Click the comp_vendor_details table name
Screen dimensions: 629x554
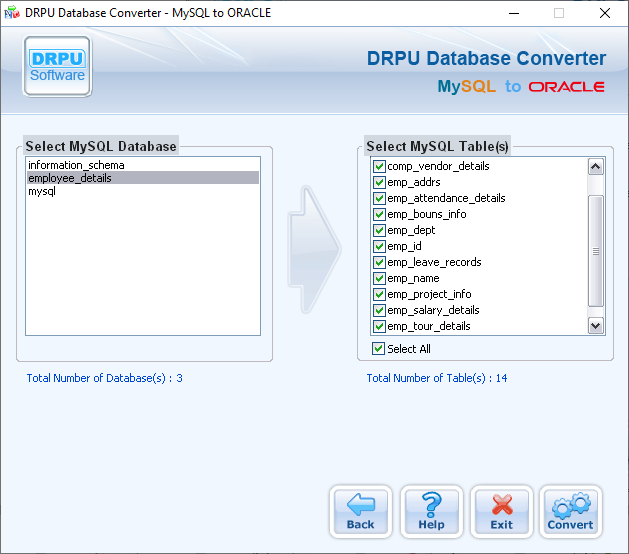(438, 166)
